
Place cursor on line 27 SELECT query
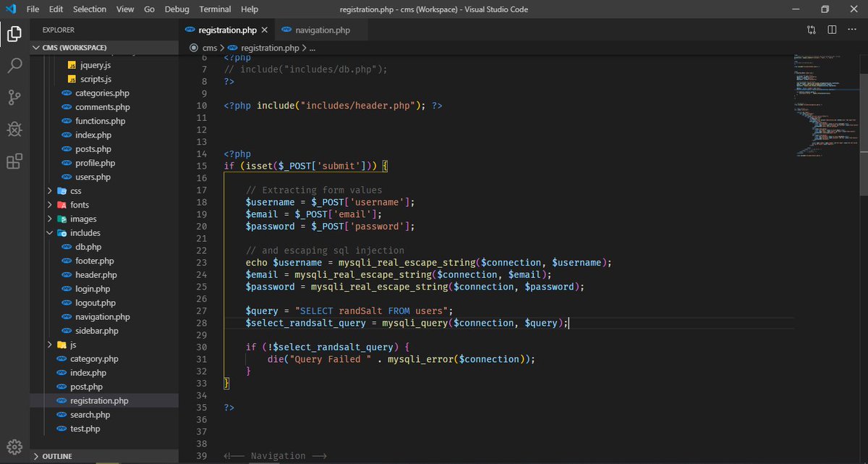pos(349,311)
